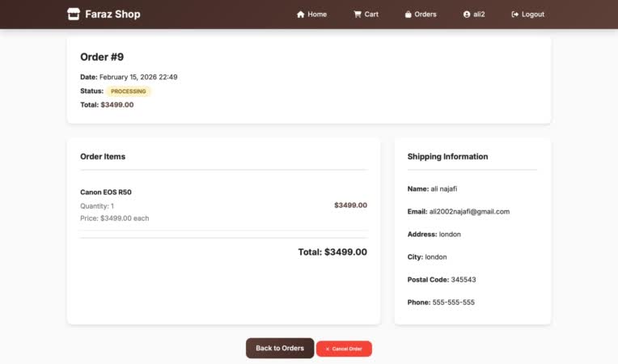
Task: Click the shopping cart icon
Action: coord(358,15)
